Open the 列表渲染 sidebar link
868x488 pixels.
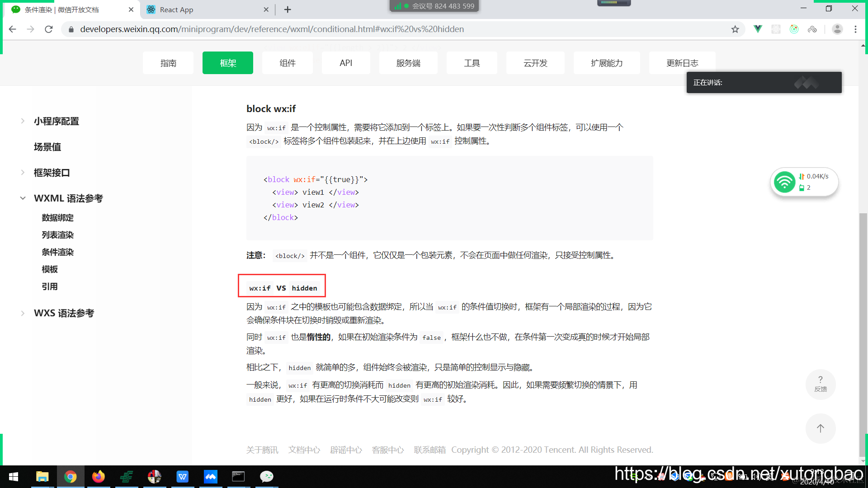tap(57, 235)
